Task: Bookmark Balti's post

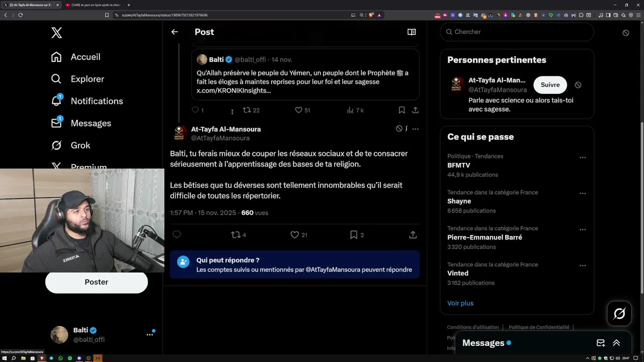Action: [x=401, y=110]
